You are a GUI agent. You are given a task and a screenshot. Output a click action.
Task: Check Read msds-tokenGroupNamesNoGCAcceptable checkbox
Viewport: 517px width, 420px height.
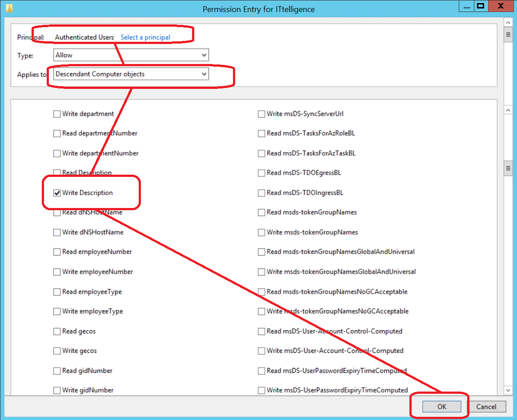(x=261, y=292)
